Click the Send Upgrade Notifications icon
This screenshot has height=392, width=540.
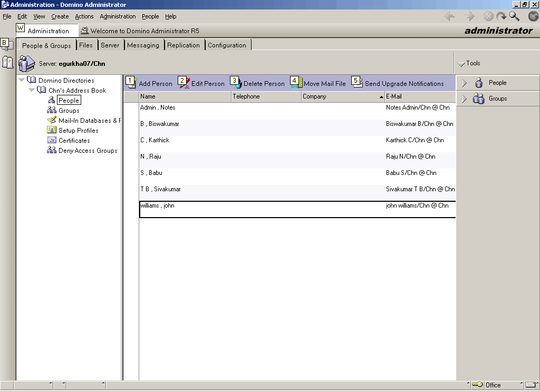pos(357,83)
